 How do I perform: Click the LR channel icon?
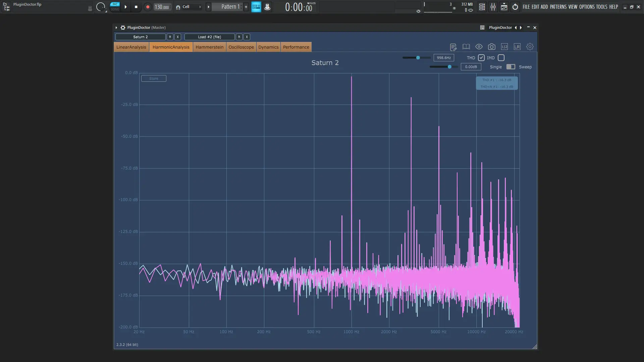tap(517, 47)
